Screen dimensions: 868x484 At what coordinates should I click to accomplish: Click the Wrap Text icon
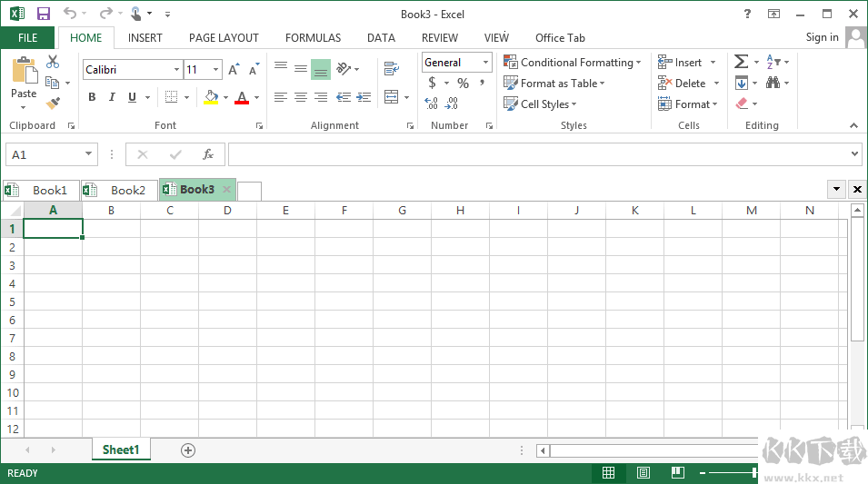391,69
